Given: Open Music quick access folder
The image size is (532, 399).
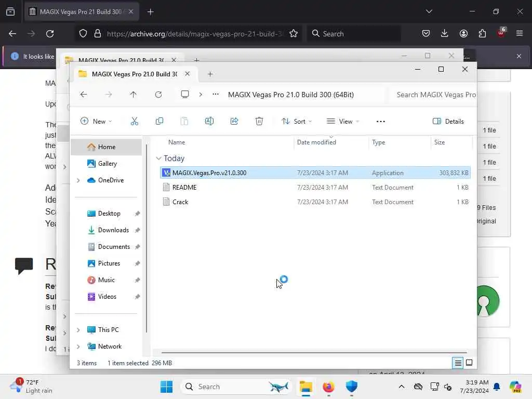Looking at the screenshot, I should point(106,280).
